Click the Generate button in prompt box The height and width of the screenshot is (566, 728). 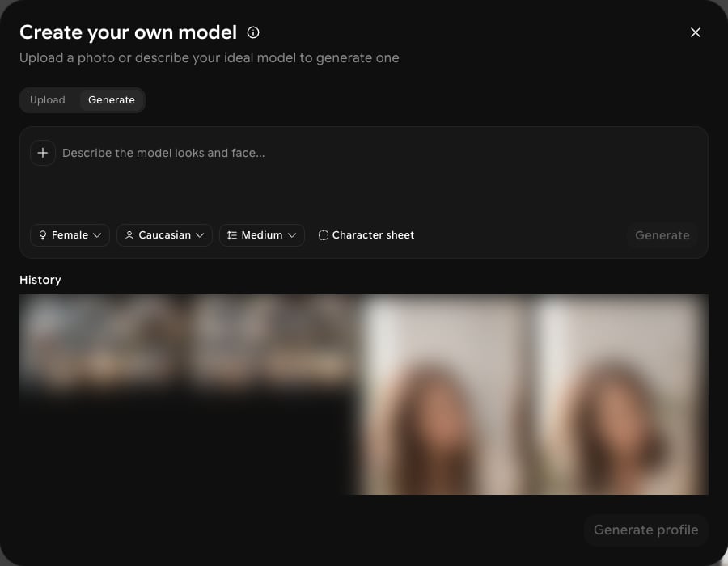662,235
